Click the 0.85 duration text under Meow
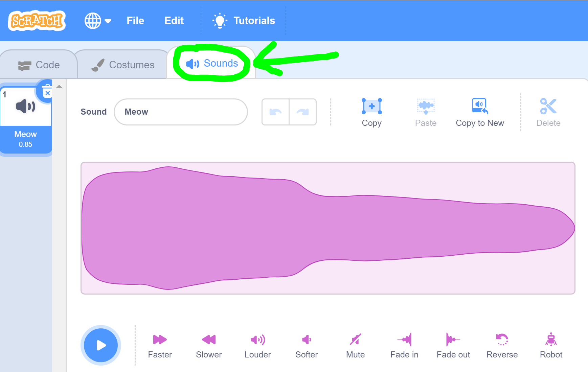The image size is (588, 372). coord(25,144)
